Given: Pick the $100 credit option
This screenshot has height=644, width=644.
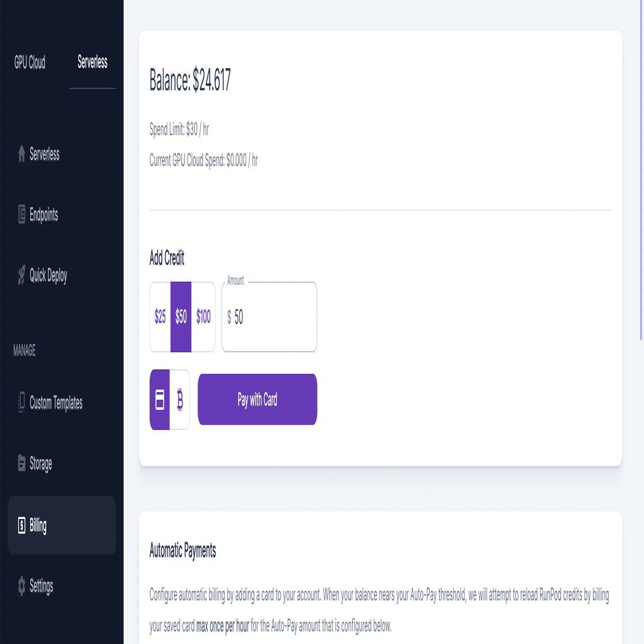Looking at the screenshot, I should (x=203, y=317).
